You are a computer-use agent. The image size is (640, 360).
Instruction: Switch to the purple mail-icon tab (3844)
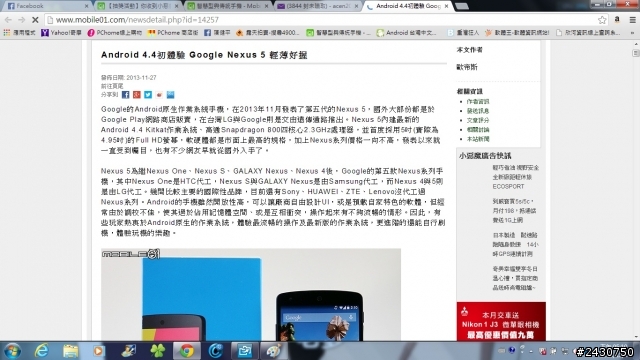pyautogui.click(x=317, y=6)
